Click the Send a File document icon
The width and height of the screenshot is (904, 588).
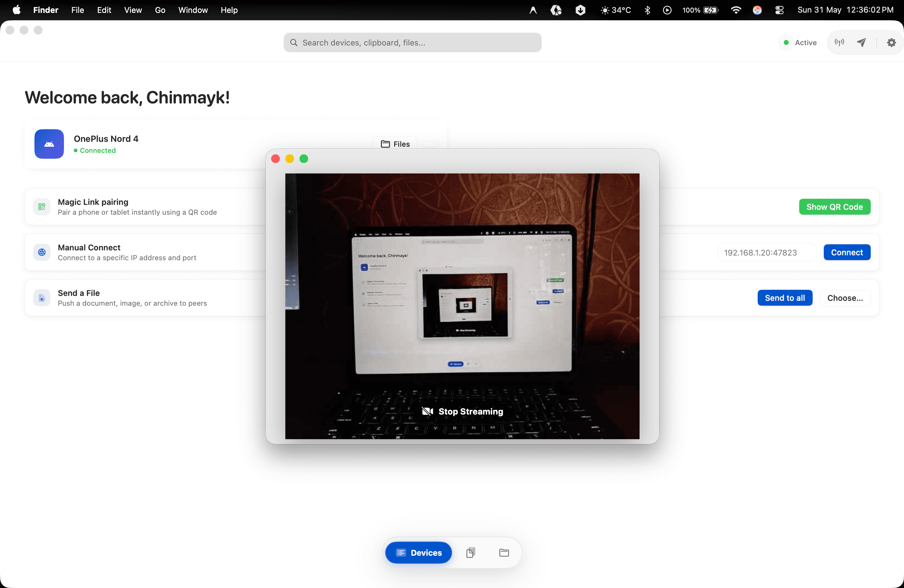[42, 298]
